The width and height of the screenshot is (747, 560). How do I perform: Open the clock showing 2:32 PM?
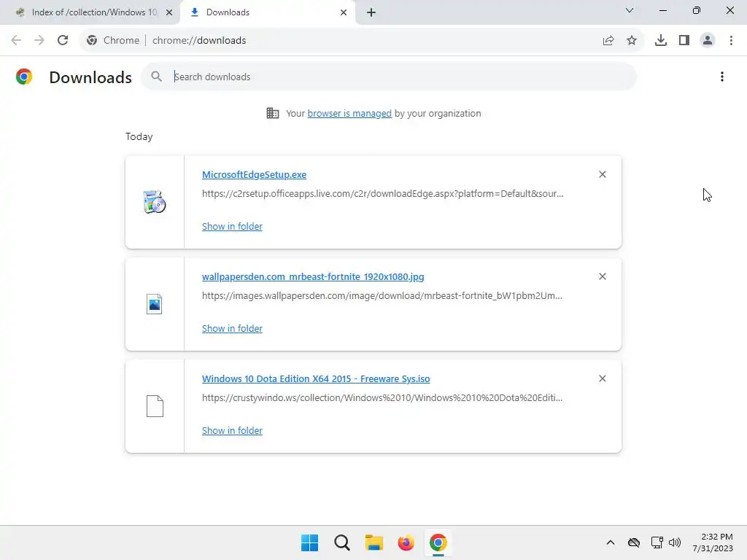tap(713, 542)
